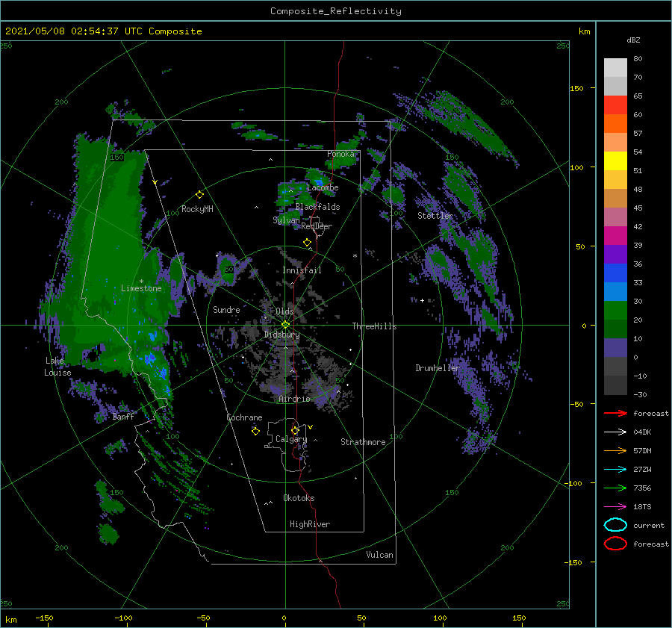Click the Strathmore label
The image size is (672, 628).
[363, 442]
